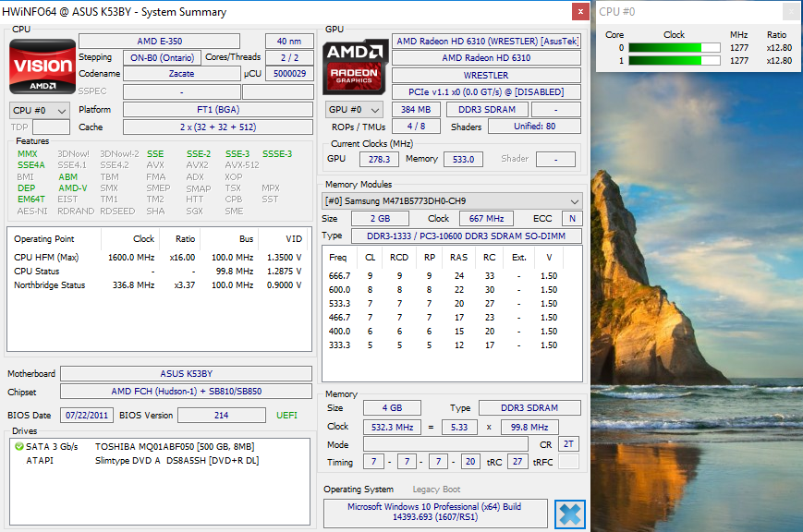The image size is (803, 532).
Task: Click the DDR3-1333 / PC3-10600 type field
Action: point(466,236)
